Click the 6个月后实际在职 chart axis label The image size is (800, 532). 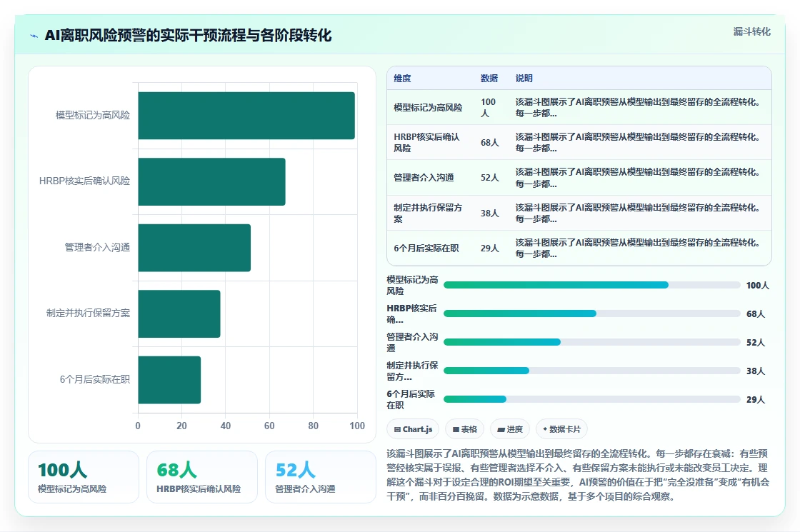[x=95, y=379]
